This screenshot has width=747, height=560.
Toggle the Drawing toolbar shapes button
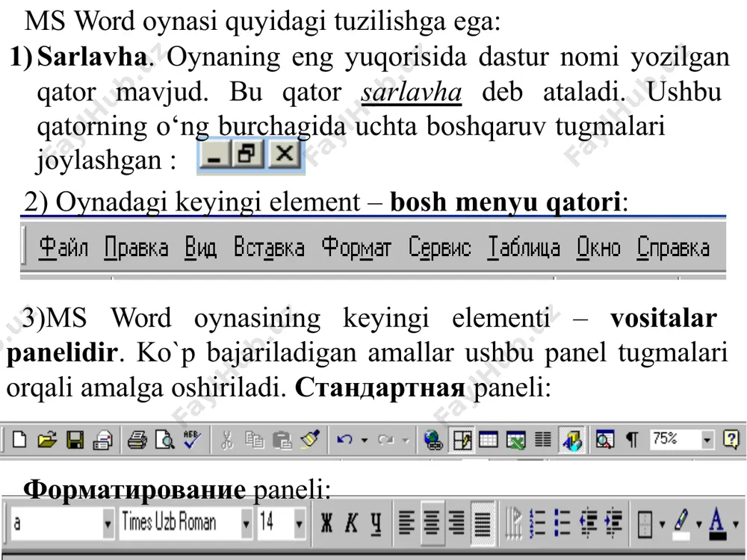point(571,439)
